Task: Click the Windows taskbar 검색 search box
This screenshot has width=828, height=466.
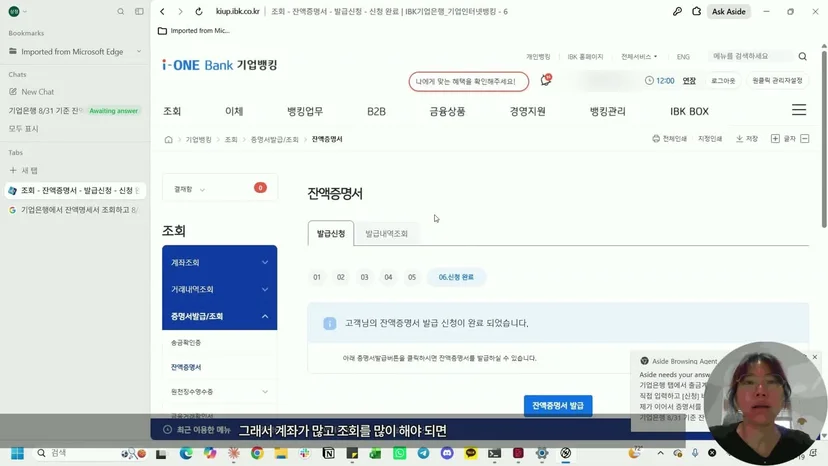Action: click(78, 453)
